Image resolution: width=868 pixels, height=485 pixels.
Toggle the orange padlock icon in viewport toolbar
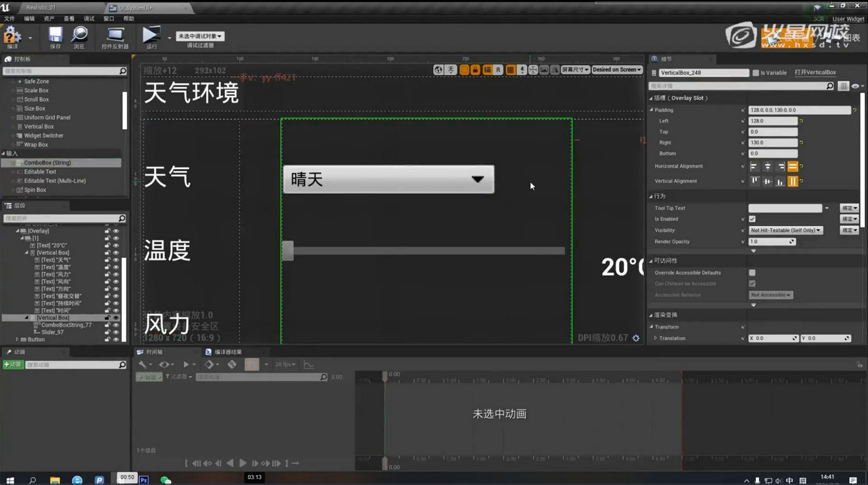(x=476, y=69)
